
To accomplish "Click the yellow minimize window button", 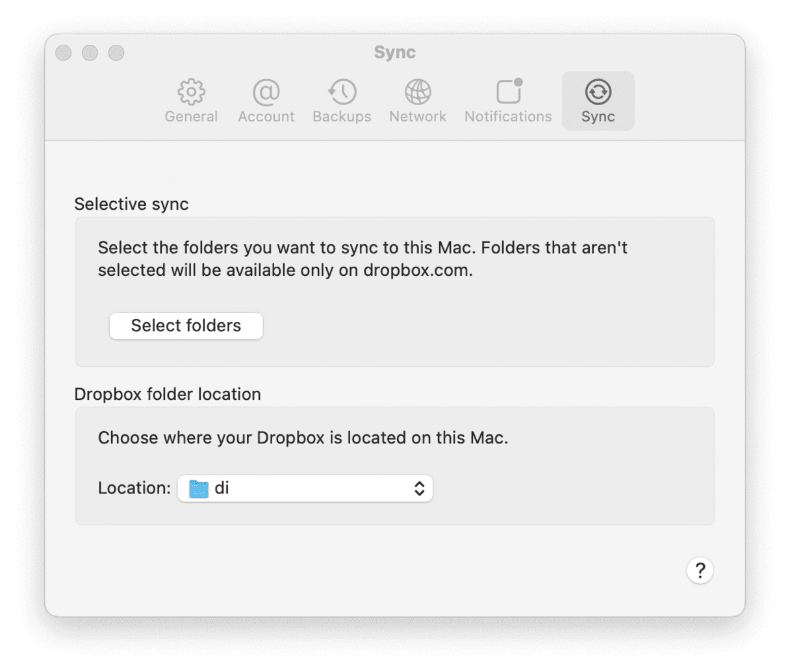I will [90, 53].
